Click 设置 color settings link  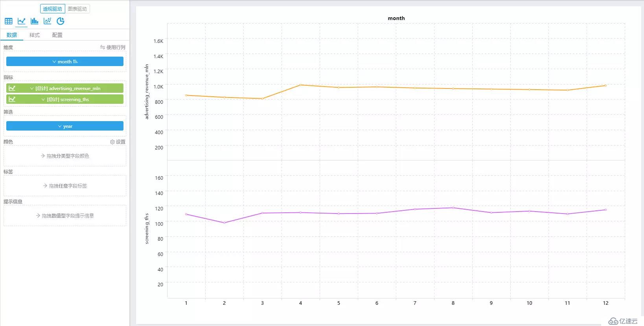pyautogui.click(x=121, y=142)
